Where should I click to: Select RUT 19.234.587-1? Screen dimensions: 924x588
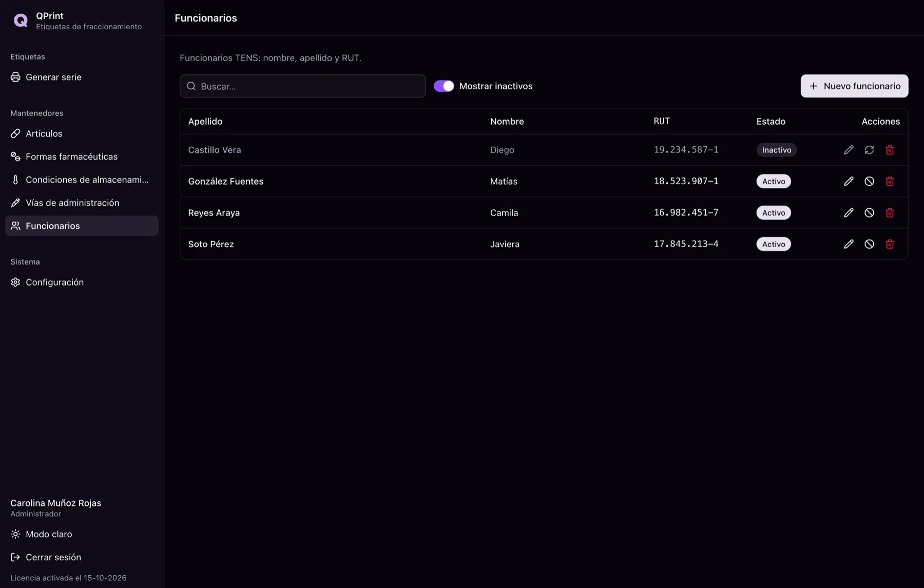[686, 150]
